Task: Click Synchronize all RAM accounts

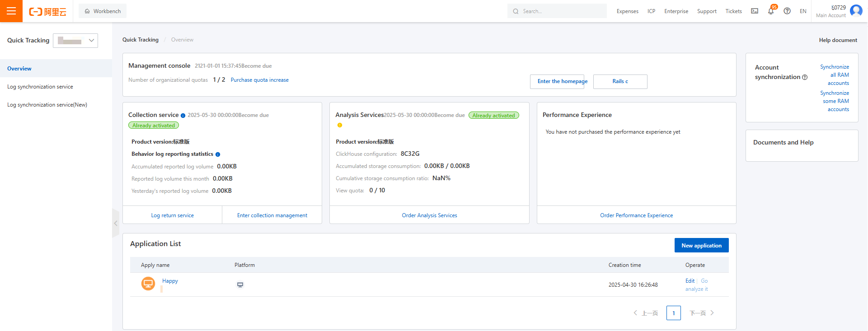Action: pos(835,75)
